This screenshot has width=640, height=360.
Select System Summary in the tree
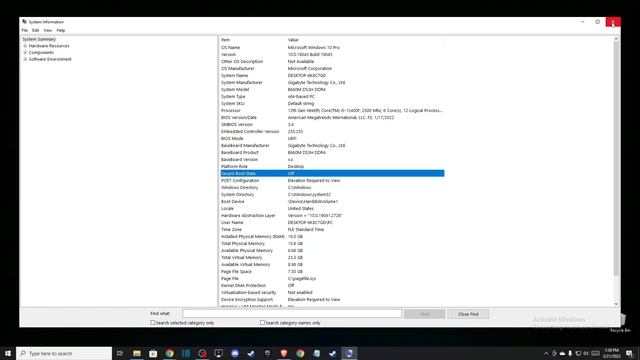click(x=39, y=39)
